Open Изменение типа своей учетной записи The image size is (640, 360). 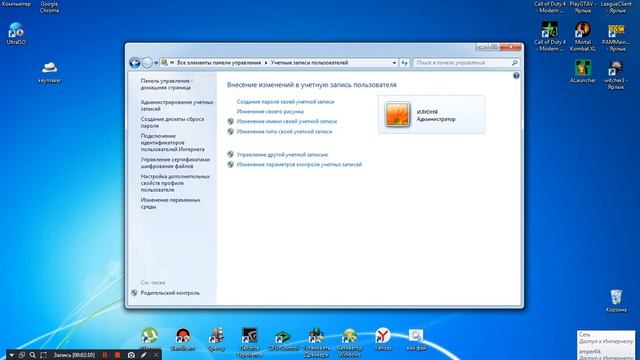(284, 131)
